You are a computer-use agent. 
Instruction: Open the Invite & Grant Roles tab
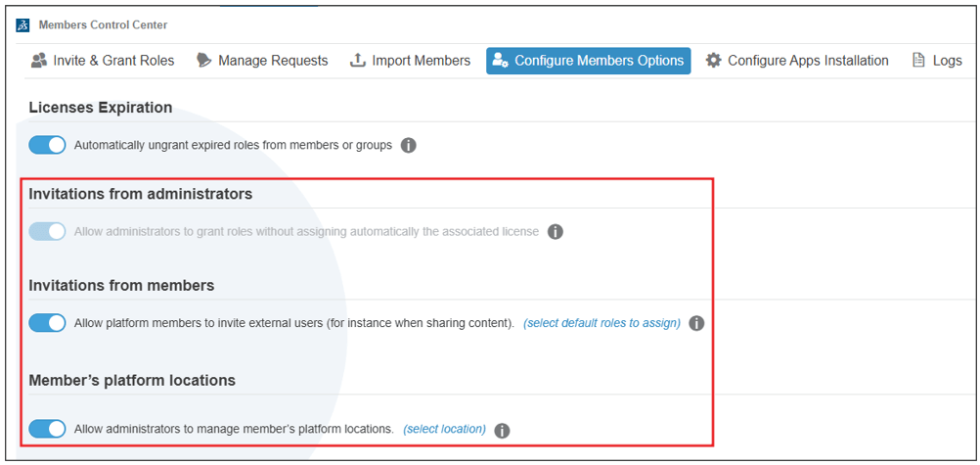click(x=103, y=61)
